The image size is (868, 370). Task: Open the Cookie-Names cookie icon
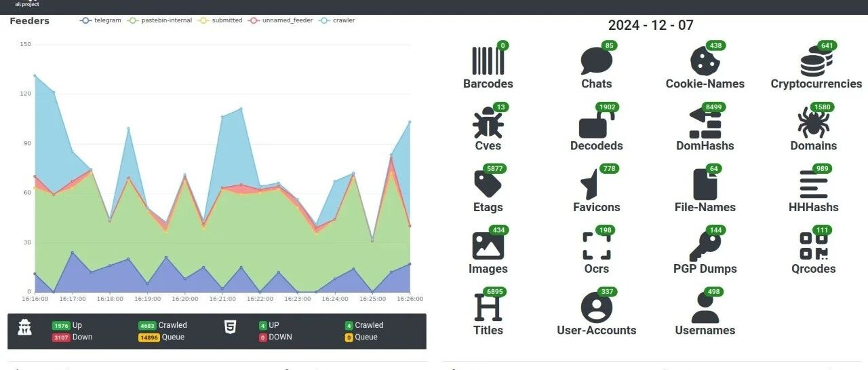[705, 61]
